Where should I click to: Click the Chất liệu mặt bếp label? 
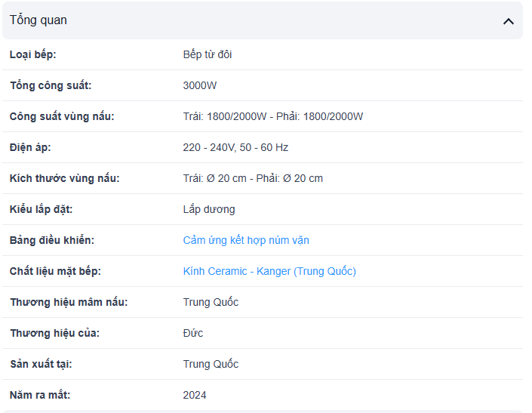point(55,271)
